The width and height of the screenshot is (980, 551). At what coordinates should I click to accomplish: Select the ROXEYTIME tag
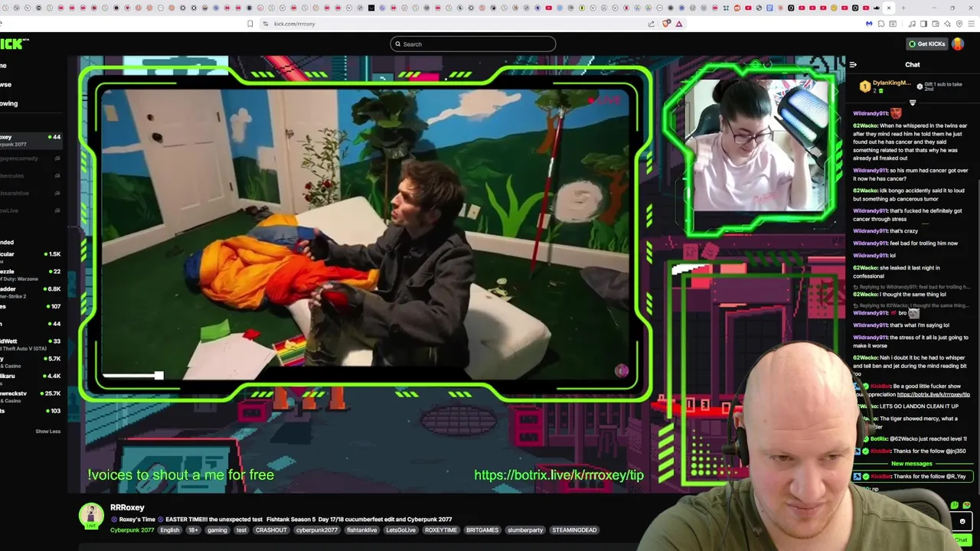point(440,530)
